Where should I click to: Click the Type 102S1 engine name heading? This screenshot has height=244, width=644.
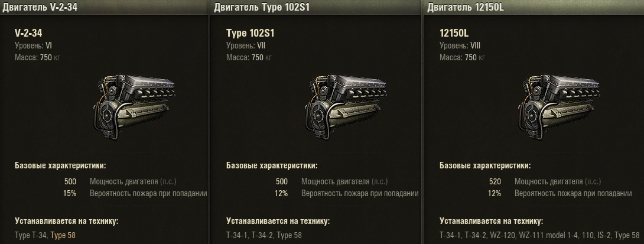250,33
